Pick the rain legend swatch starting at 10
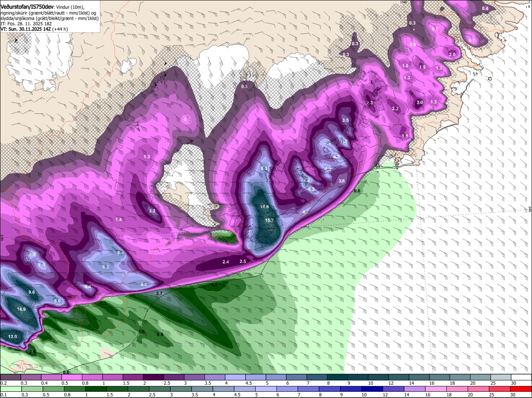 (372, 389)
